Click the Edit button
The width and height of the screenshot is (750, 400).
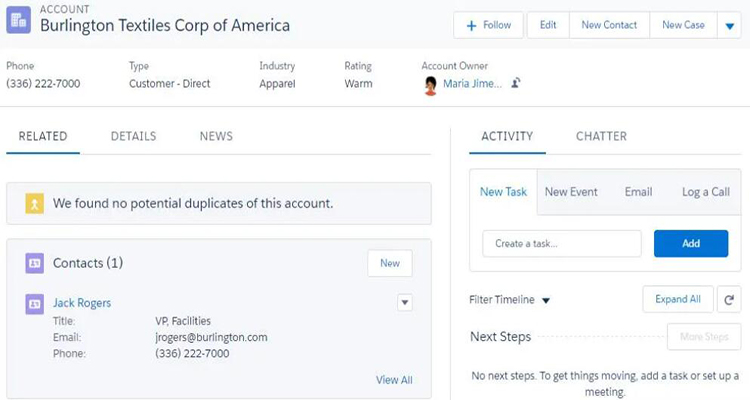[x=548, y=25]
